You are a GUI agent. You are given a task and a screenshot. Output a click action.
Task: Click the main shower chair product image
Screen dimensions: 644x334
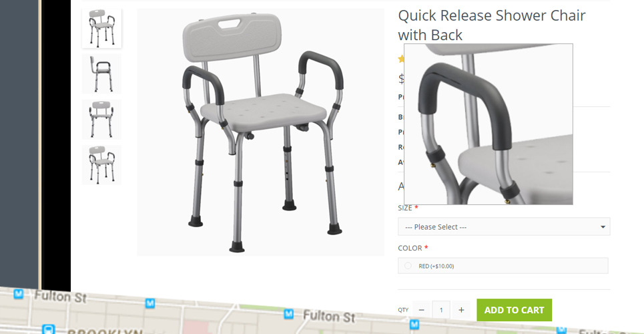point(261,132)
